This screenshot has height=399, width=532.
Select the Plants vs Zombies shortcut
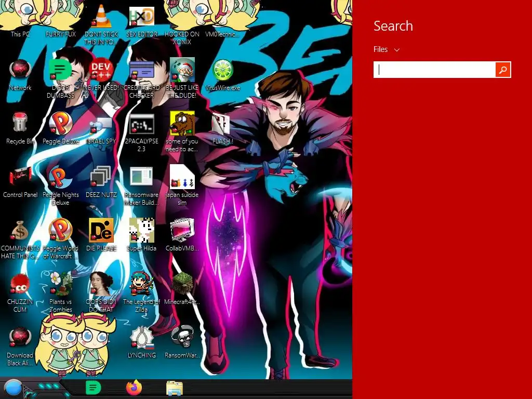60,292
